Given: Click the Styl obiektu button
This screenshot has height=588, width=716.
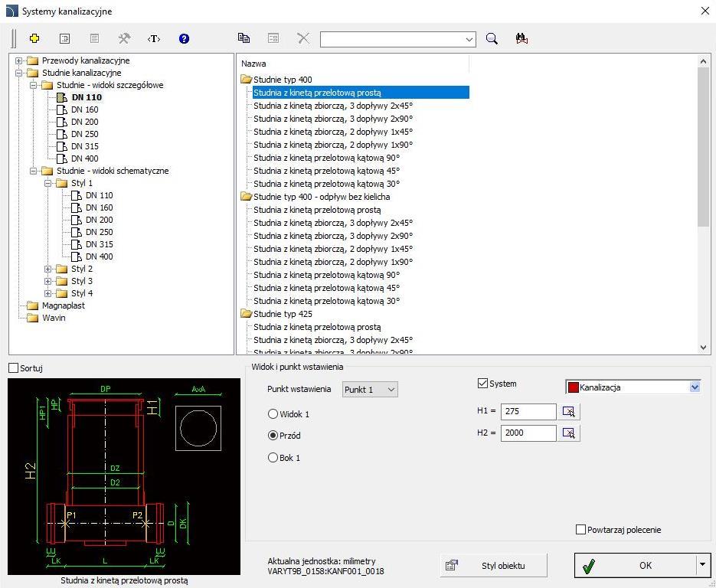Looking at the screenshot, I should [494, 566].
